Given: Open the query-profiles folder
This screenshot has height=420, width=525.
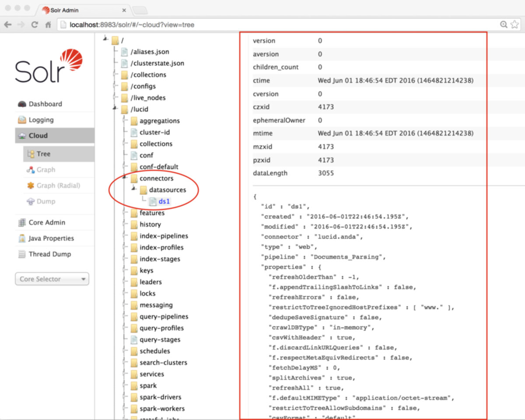Looking at the screenshot, I should pyautogui.click(x=161, y=328).
